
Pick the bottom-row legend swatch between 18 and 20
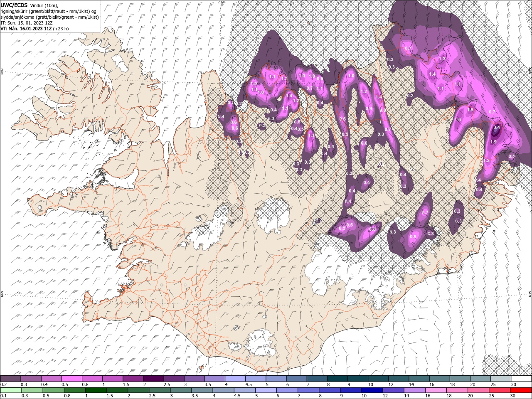(457, 390)
